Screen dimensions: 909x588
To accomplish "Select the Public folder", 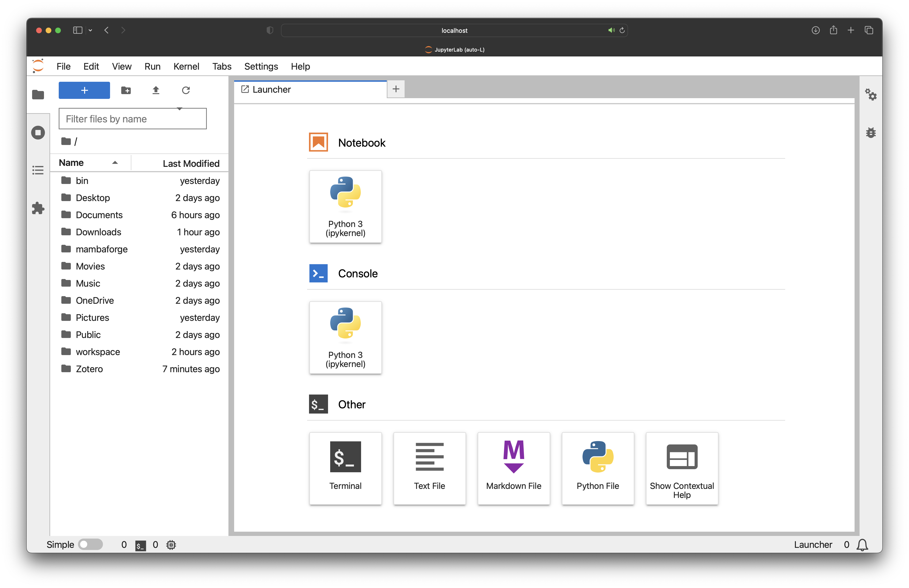I will [x=140, y=335].
